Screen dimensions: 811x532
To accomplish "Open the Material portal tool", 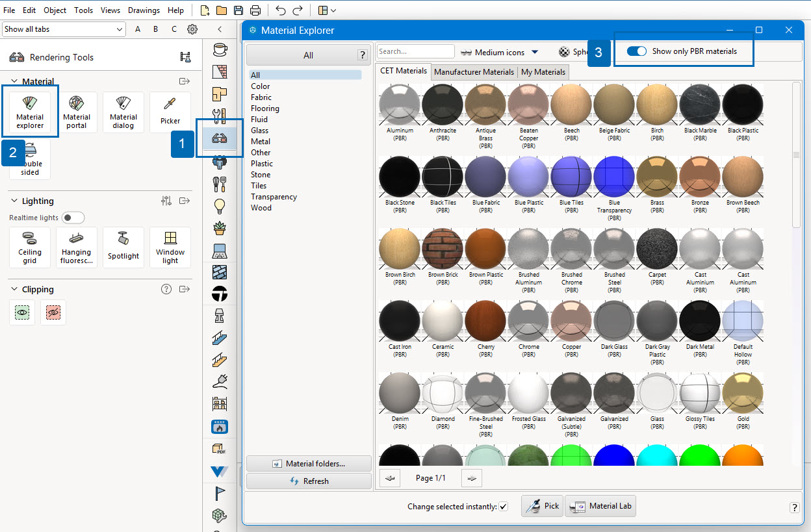I will pos(77,112).
